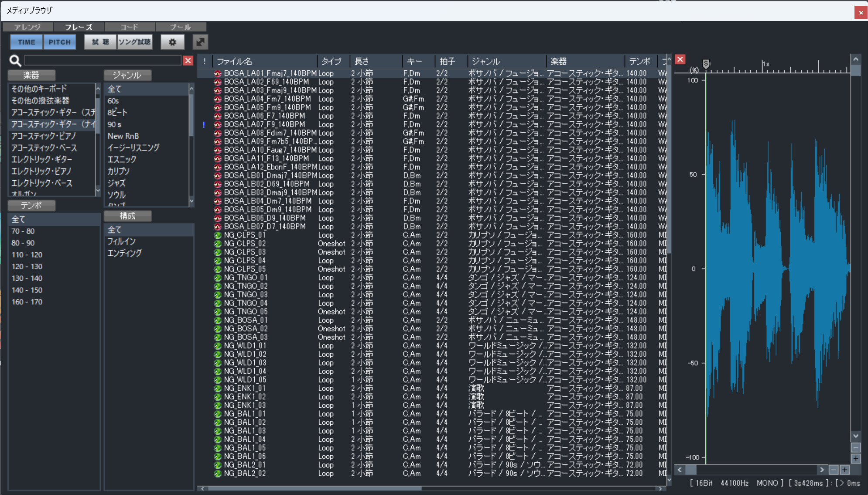Viewport: 868px width, 495px height.
Task: Sort by テンポ column header
Action: 640,62
